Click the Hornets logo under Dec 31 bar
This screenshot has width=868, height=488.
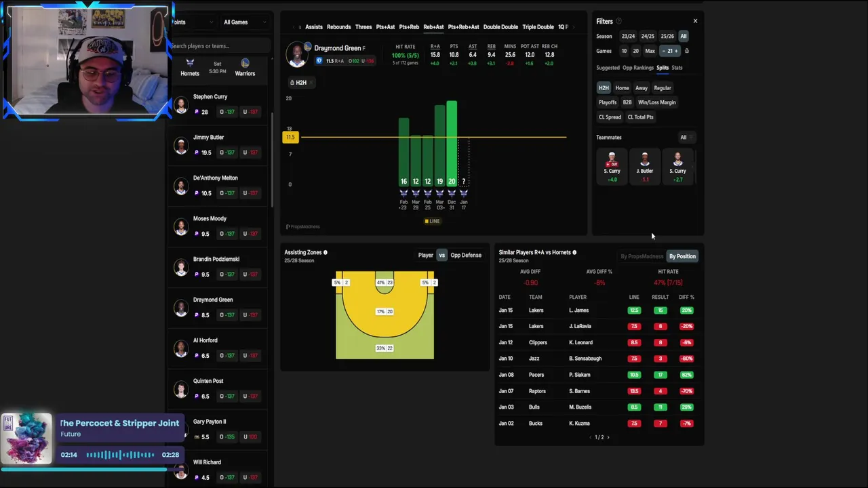click(x=452, y=193)
